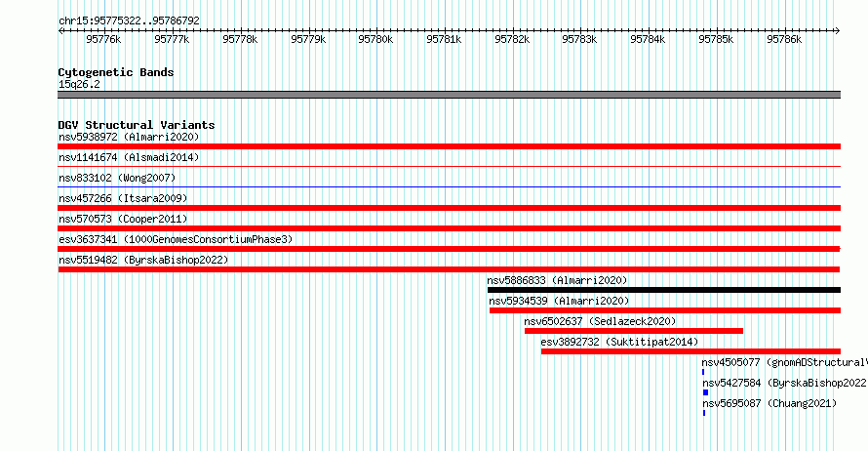The height and width of the screenshot is (451, 868).
Task: Open the nsv1141674 (Alsmadi2014) variant label
Action: (x=129, y=157)
